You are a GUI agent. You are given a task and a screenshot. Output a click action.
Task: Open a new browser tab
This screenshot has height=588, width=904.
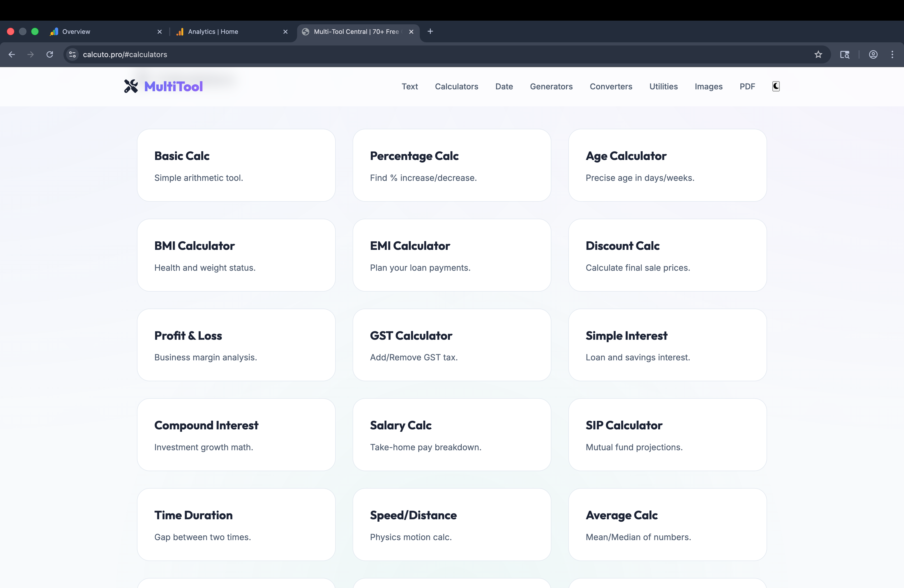(x=430, y=31)
